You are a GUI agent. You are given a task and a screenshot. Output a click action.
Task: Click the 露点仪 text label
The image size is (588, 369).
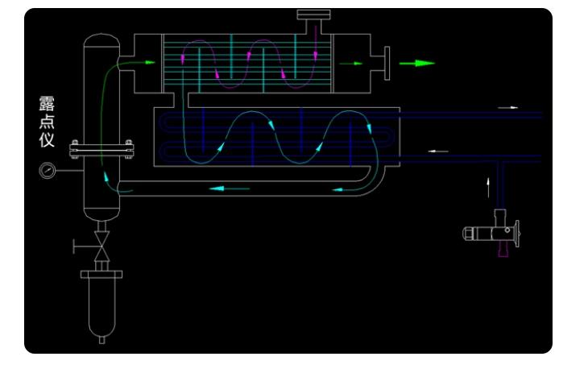click(46, 122)
